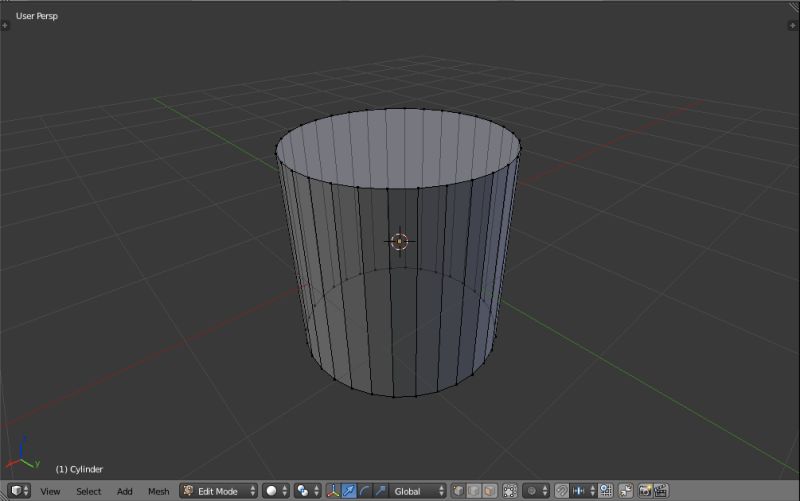Select the translate manipulator arrow

pos(349,491)
